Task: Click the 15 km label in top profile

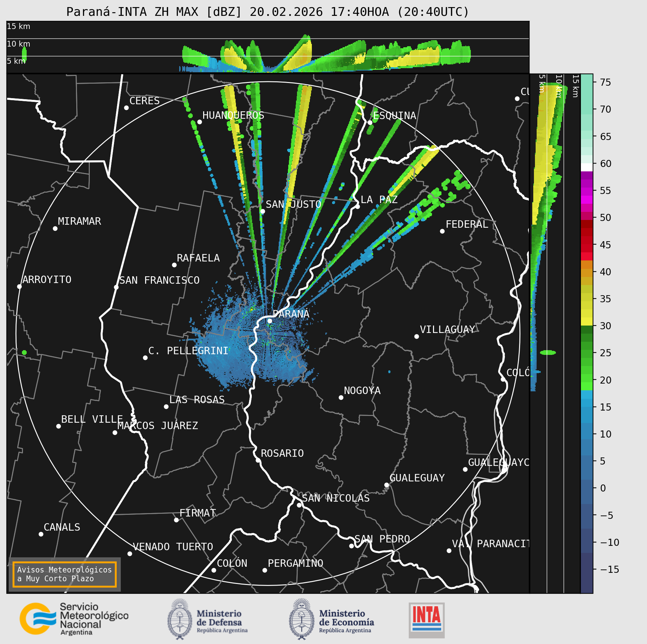Action: point(19,26)
